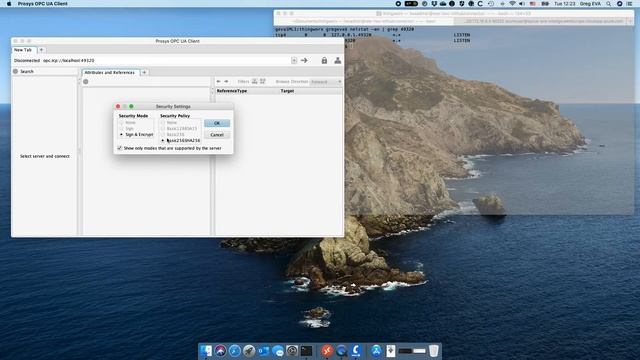Image resolution: width=640 pixels, height=360 pixels.
Task: Click the forward arrow in the references toolbar
Action: point(227,82)
